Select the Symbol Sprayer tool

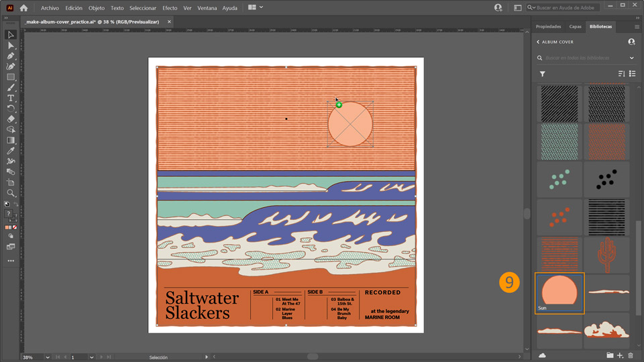pyautogui.click(x=11, y=162)
